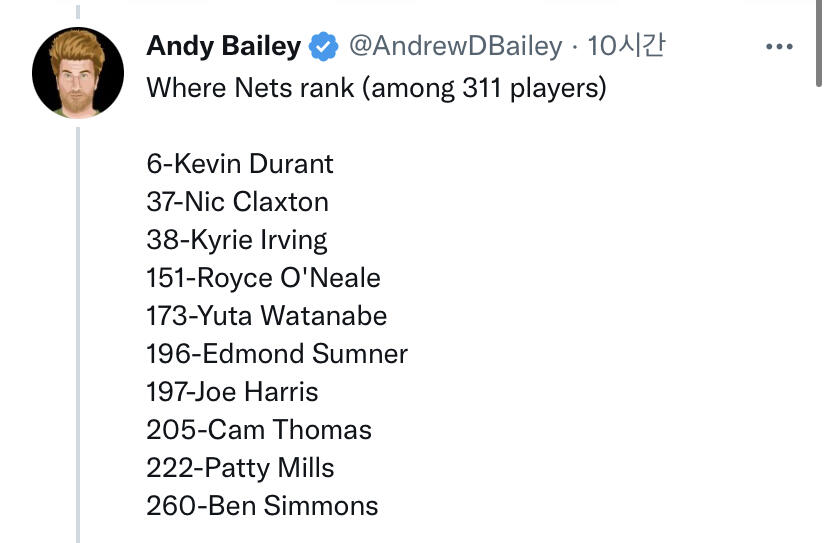Select the 38-Kyrie Irving line
Screen dimensions: 828x543
click(x=236, y=239)
